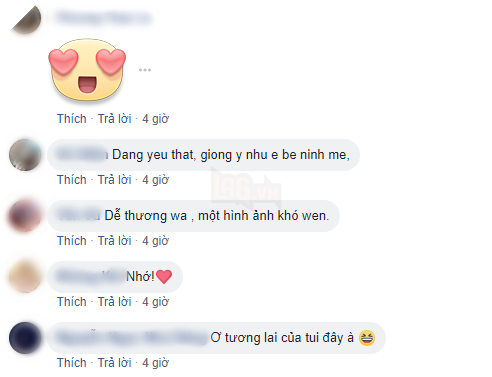Image resolution: width=492 pixels, height=377 pixels.
Task: Click Thích under 'Dang yeu that' comment
Action: (72, 180)
